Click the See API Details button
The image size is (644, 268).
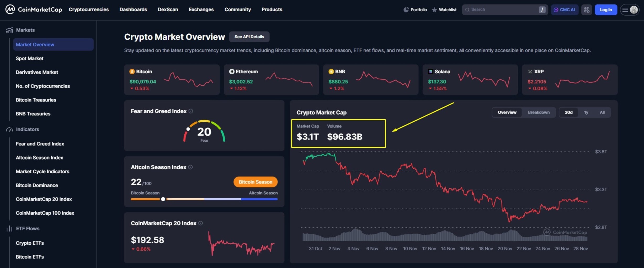(249, 37)
